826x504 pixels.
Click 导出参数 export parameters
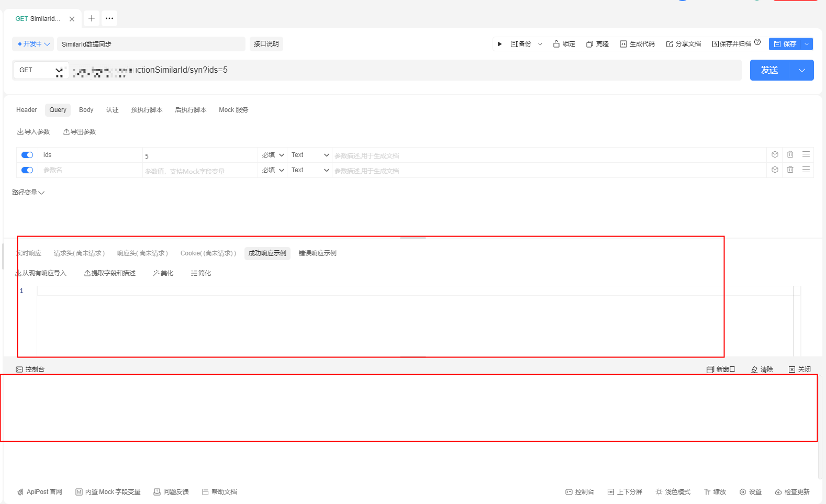tap(80, 132)
